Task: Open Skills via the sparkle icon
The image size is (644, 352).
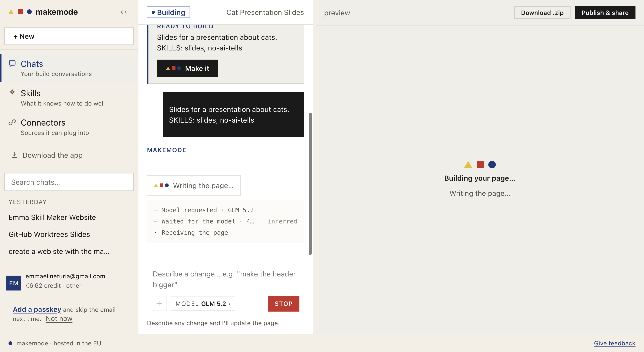Action: (x=12, y=92)
